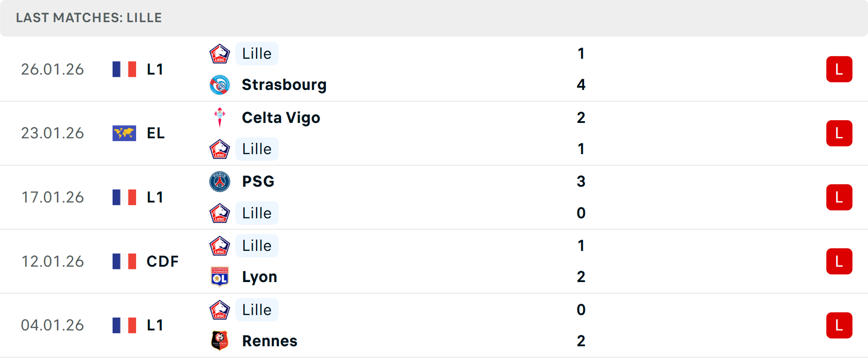This screenshot has height=358, width=868.
Task: Click the Strasbourg club crest
Action: tap(220, 85)
